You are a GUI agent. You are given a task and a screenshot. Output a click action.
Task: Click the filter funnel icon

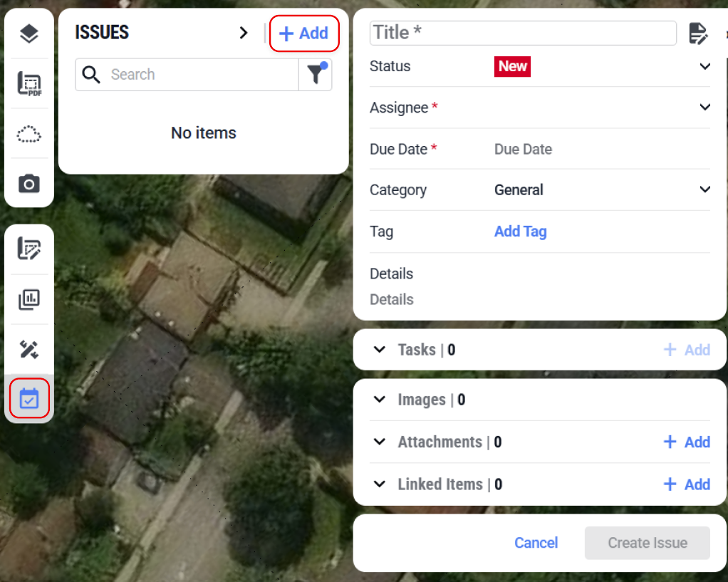tap(316, 74)
